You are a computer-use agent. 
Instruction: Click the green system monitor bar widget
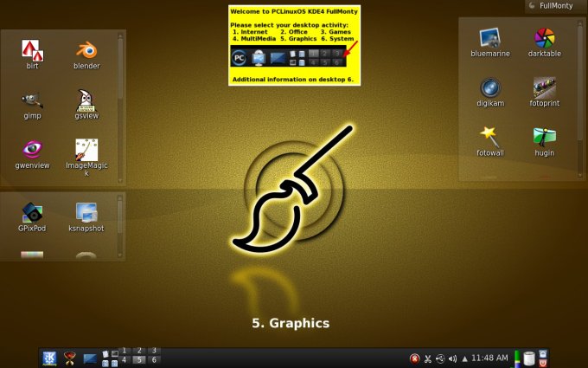click(517, 359)
